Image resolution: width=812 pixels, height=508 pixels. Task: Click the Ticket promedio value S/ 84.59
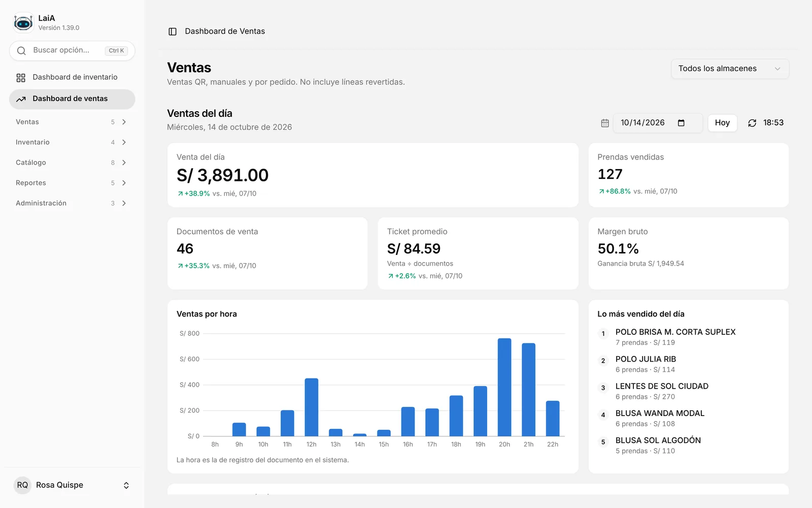(414, 249)
